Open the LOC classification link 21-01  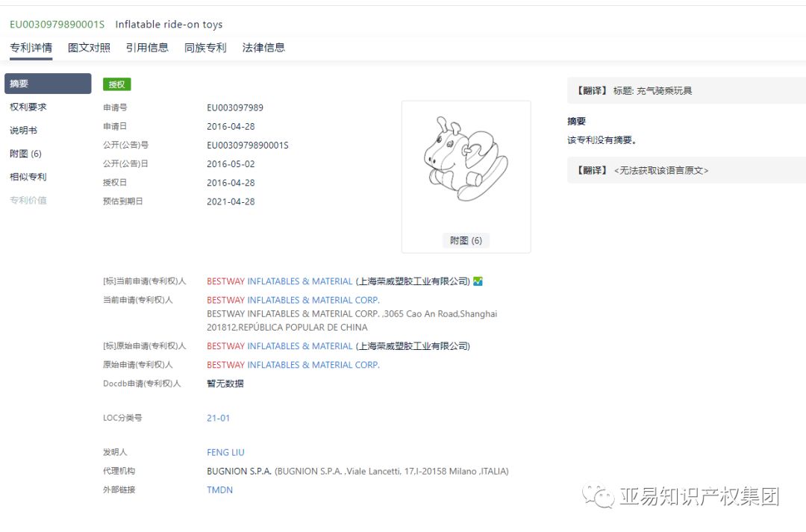click(219, 418)
